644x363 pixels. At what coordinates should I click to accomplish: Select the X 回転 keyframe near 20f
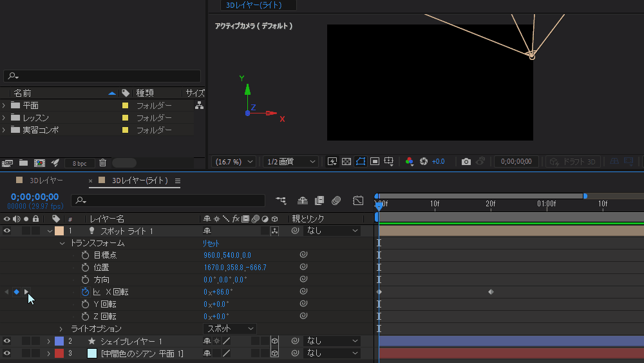tap(491, 292)
